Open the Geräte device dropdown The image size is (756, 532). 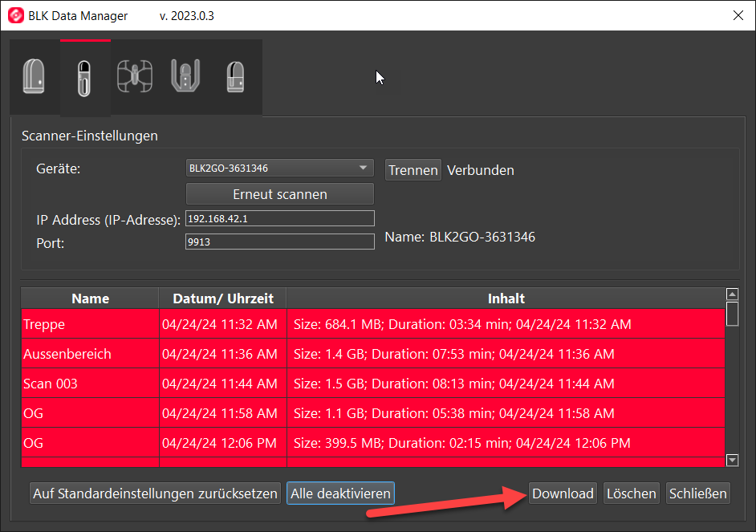click(x=279, y=169)
